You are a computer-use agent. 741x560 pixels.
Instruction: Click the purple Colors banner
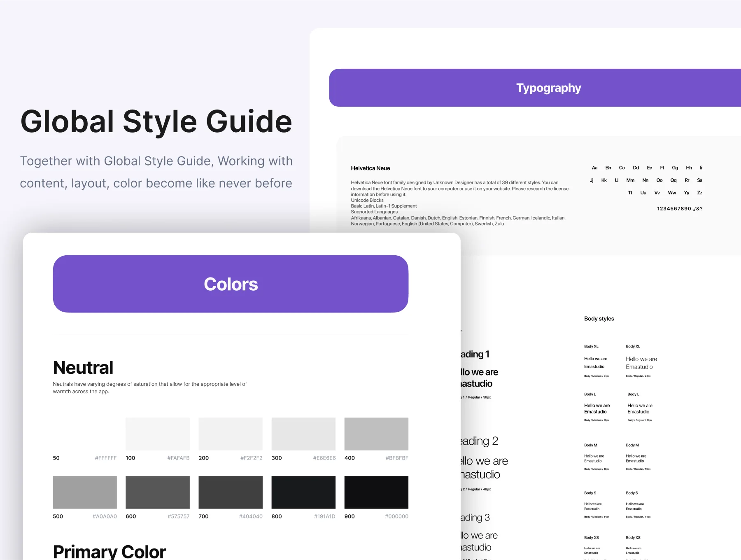click(231, 284)
